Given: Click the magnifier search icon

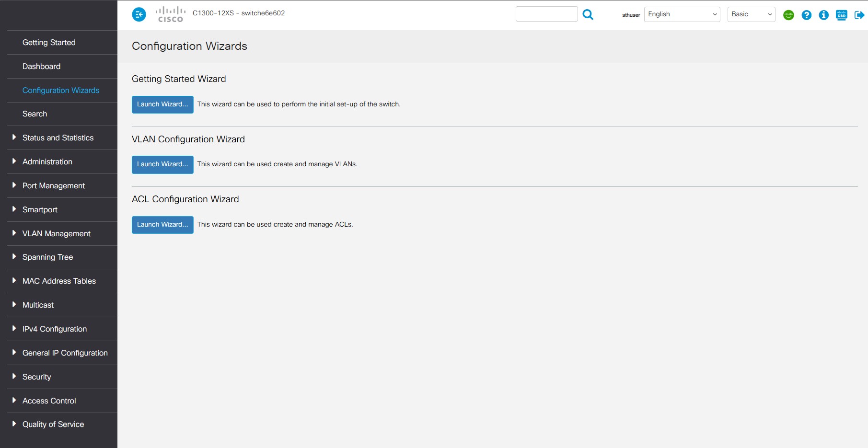Looking at the screenshot, I should (588, 15).
